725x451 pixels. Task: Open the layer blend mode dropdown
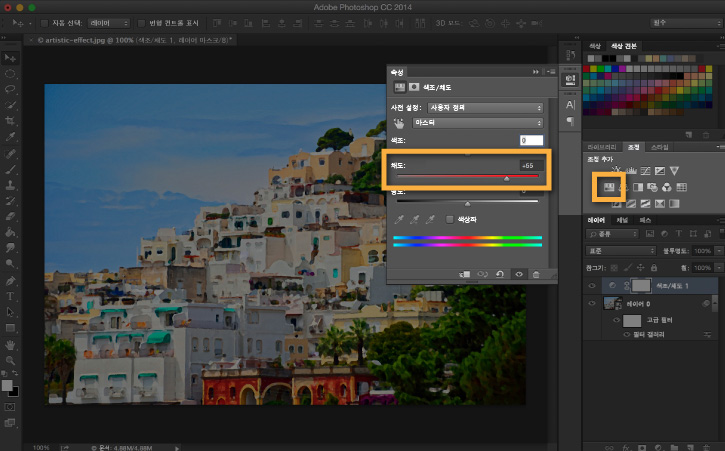(x=621, y=251)
